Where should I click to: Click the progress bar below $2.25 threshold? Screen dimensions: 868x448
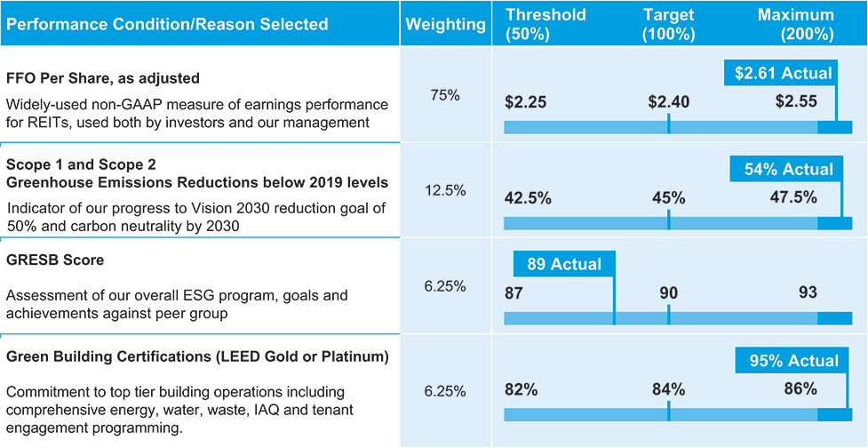[586, 127]
